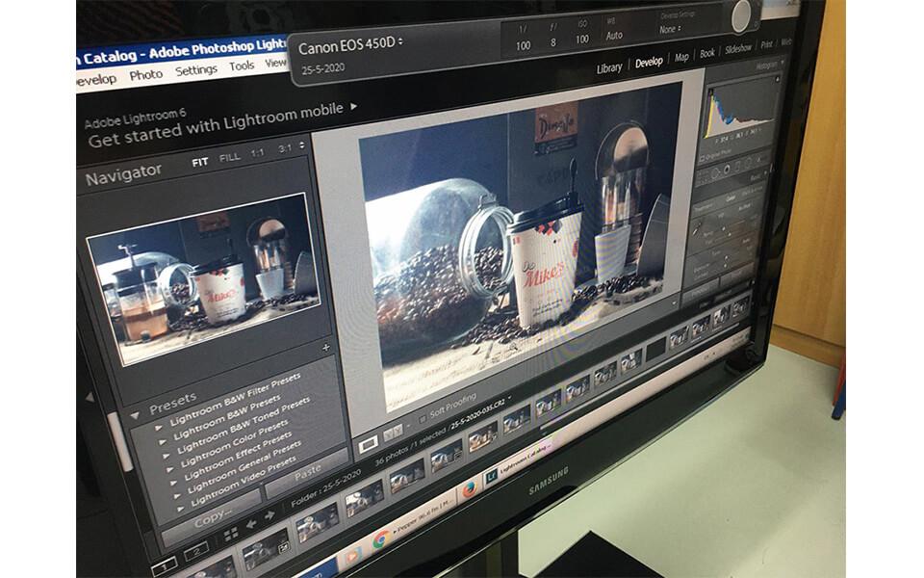Click the Copy... button
The width and height of the screenshot is (924, 578).
212,519
